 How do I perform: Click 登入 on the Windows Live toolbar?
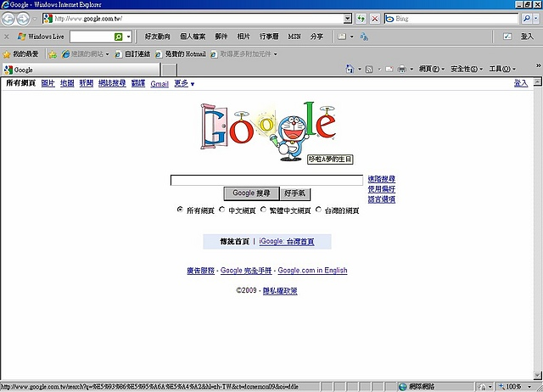point(527,36)
